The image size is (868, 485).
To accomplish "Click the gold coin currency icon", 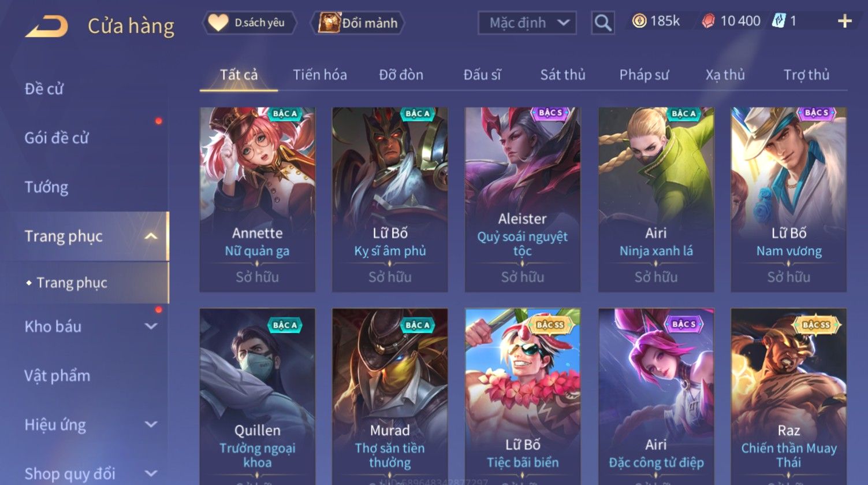I will (x=639, y=21).
